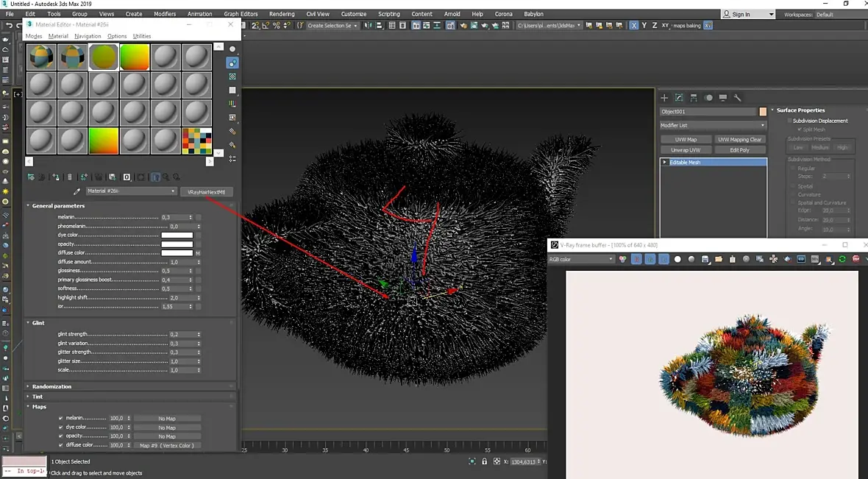Toggle X axis constraint button
Image resolution: width=868 pixels, height=479 pixels.
click(634, 26)
